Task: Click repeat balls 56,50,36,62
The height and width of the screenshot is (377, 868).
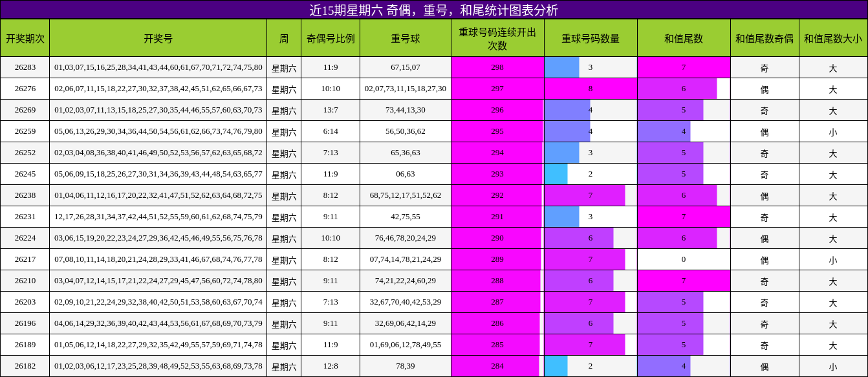Action: 406,131
